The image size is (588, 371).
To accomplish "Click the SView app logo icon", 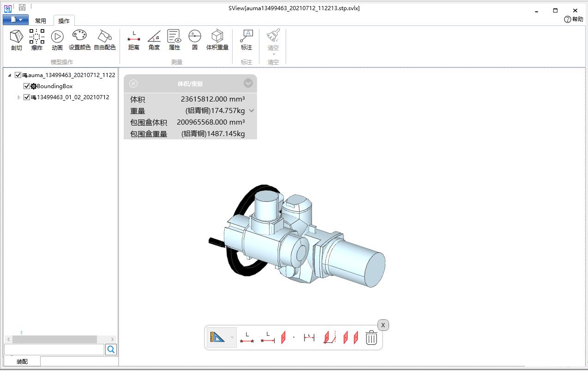I will click(7, 8).
